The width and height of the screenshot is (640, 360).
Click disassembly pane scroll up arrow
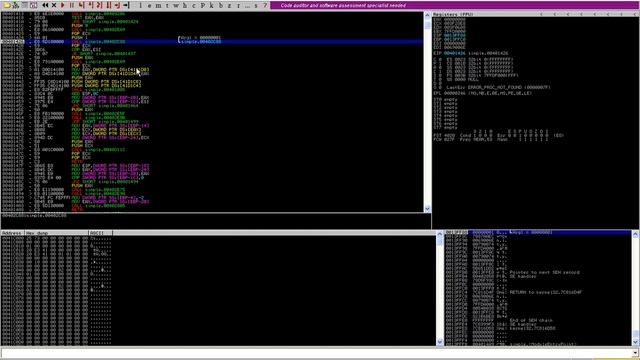(427, 15)
